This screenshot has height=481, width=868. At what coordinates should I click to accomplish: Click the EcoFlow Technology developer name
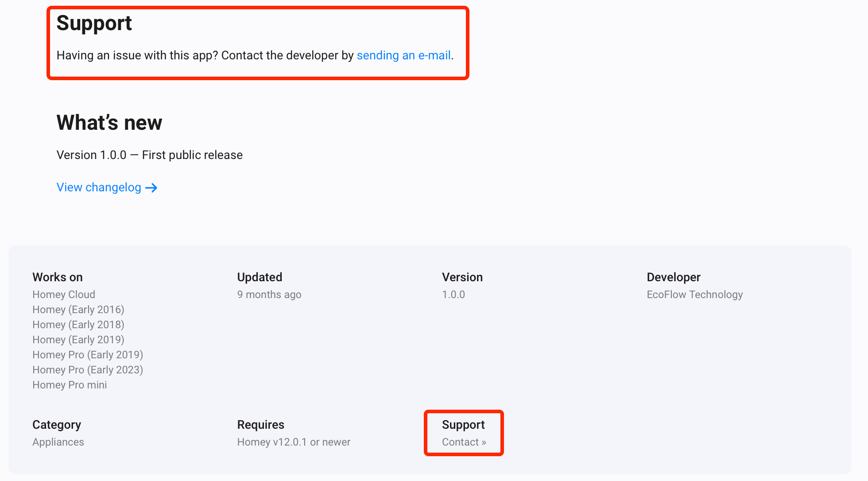coord(694,295)
